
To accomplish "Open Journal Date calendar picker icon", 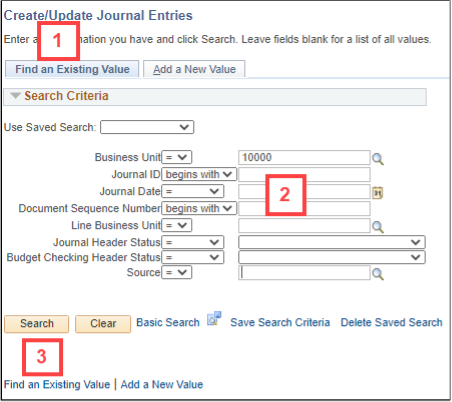I will [377, 193].
